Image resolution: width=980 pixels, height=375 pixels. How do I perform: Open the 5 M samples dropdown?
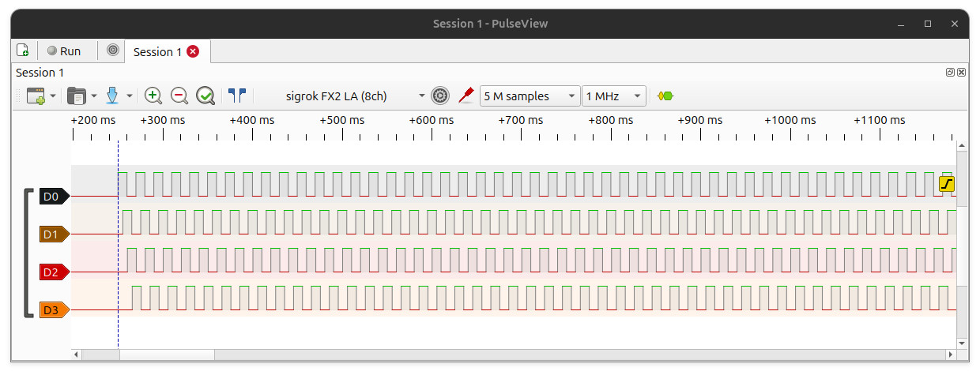(x=530, y=96)
